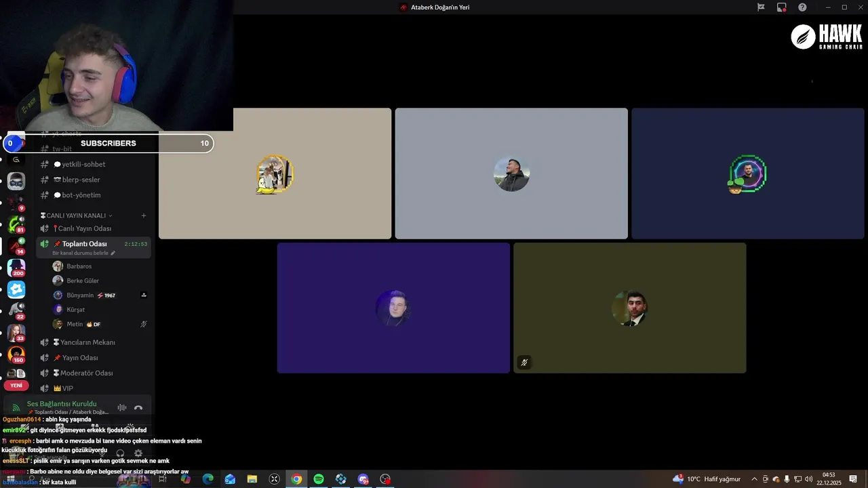Open server with 14 notification badge

point(16,246)
